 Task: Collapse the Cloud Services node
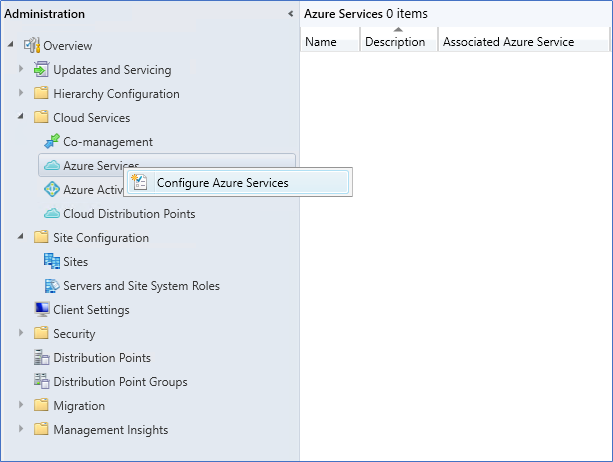[x=21, y=116]
